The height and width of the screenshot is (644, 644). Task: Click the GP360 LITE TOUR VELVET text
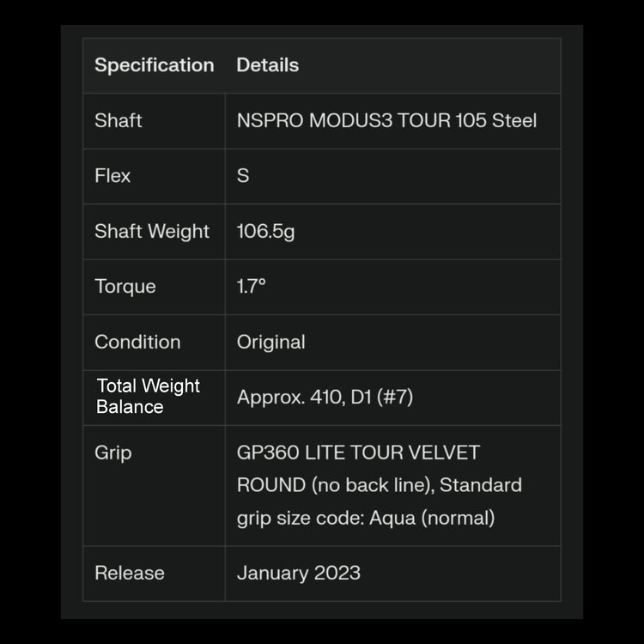coord(358,453)
